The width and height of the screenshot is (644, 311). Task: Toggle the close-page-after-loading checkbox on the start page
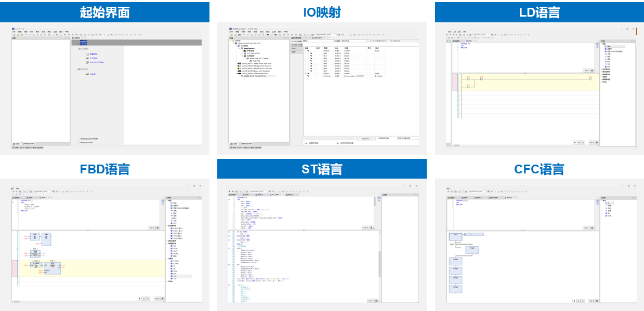pos(78,139)
